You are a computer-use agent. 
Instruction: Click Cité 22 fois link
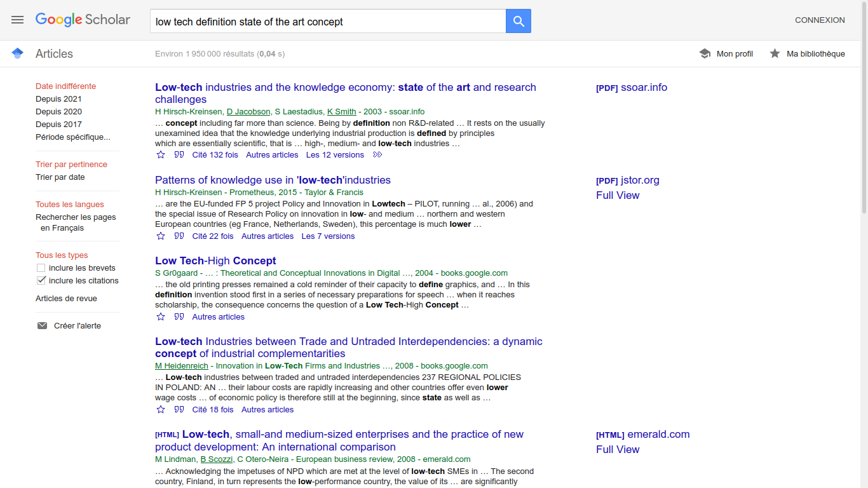213,236
